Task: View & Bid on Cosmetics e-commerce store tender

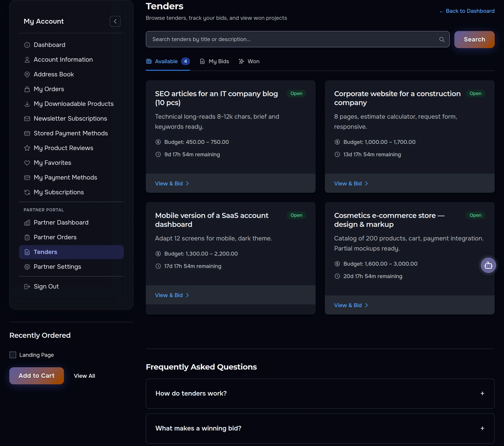Action: pyautogui.click(x=351, y=305)
